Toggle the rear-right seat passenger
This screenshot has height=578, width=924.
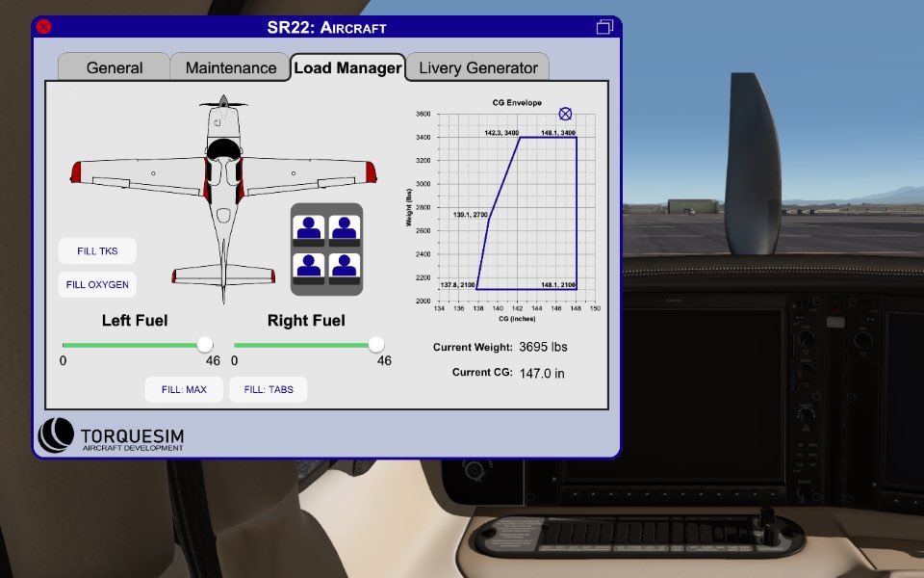click(345, 269)
